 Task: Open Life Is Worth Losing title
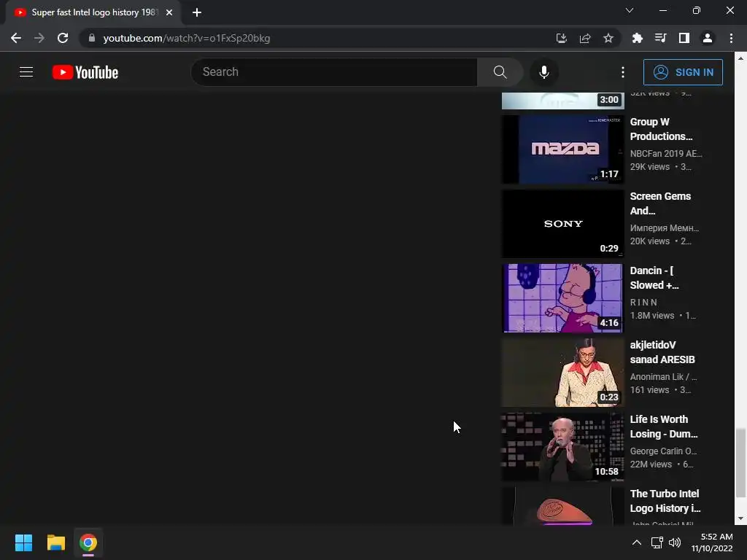[664, 426]
